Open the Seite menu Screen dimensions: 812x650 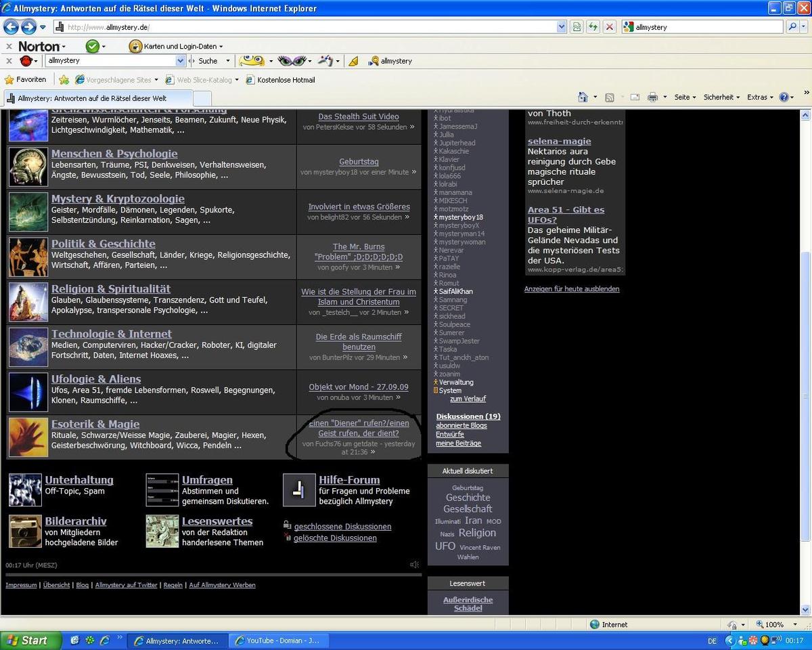point(685,97)
